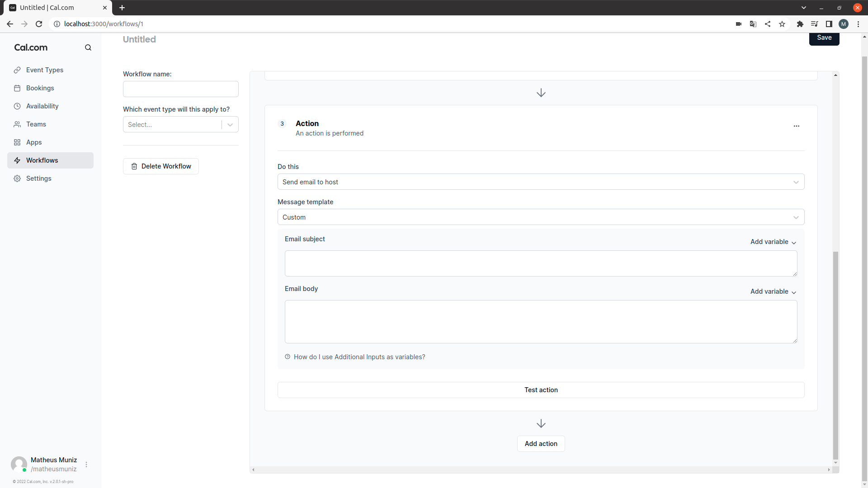This screenshot has height=488, width=868.
Task: Expand Add variable for Email subject
Action: pyautogui.click(x=773, y=242)
